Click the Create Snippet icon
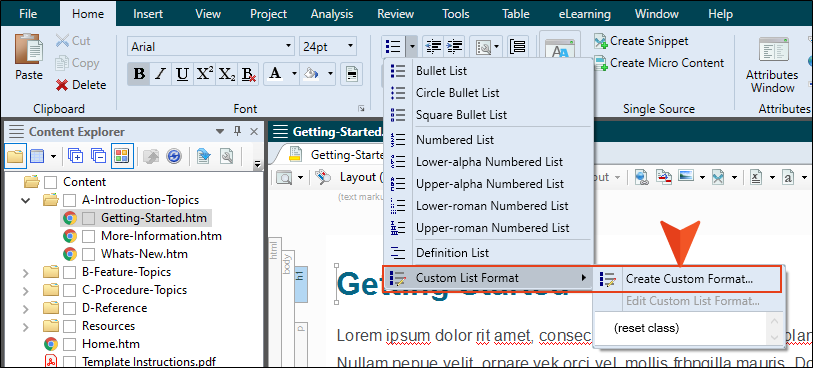Viewport: 813px width, 368px height. [x=601, y=41]
